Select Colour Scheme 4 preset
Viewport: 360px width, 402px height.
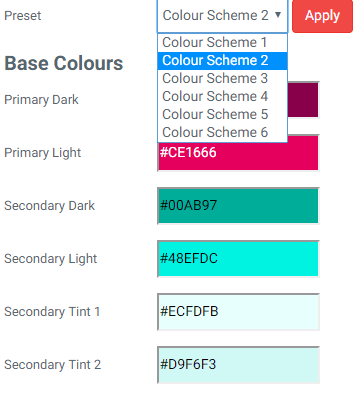pos(222,97)
